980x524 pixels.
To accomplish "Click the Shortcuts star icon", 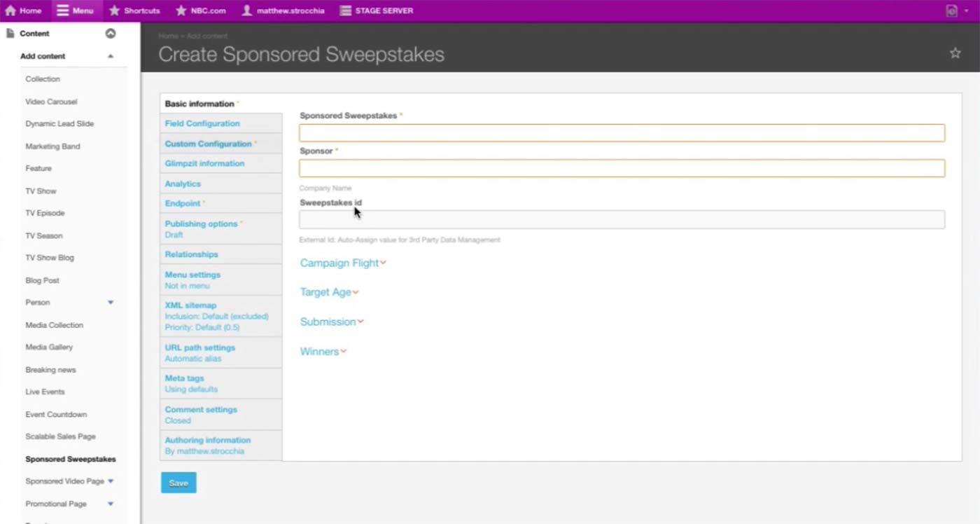I will click(x=114, y=11).
